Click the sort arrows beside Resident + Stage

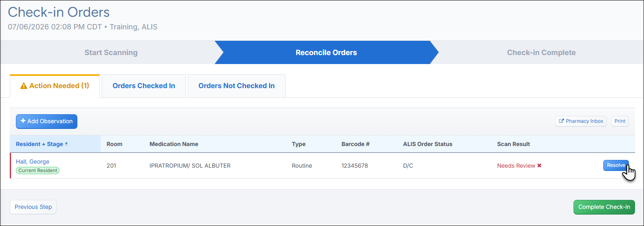pyautogui.click(x=66, y=144)
